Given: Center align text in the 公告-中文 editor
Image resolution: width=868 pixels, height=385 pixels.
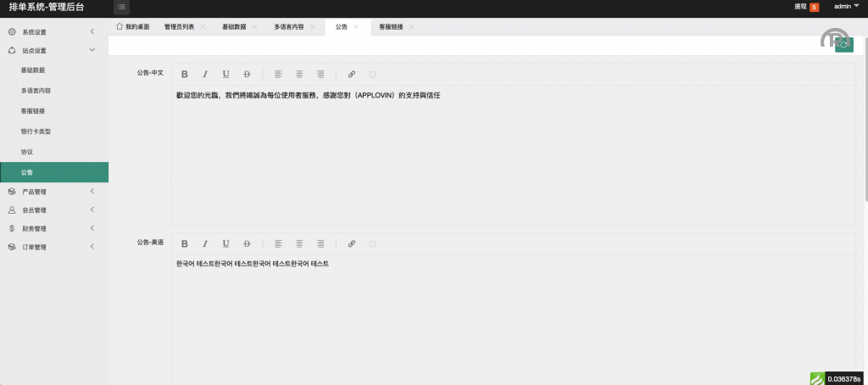Looking at the screenshot, I should (x=299, y=74).
